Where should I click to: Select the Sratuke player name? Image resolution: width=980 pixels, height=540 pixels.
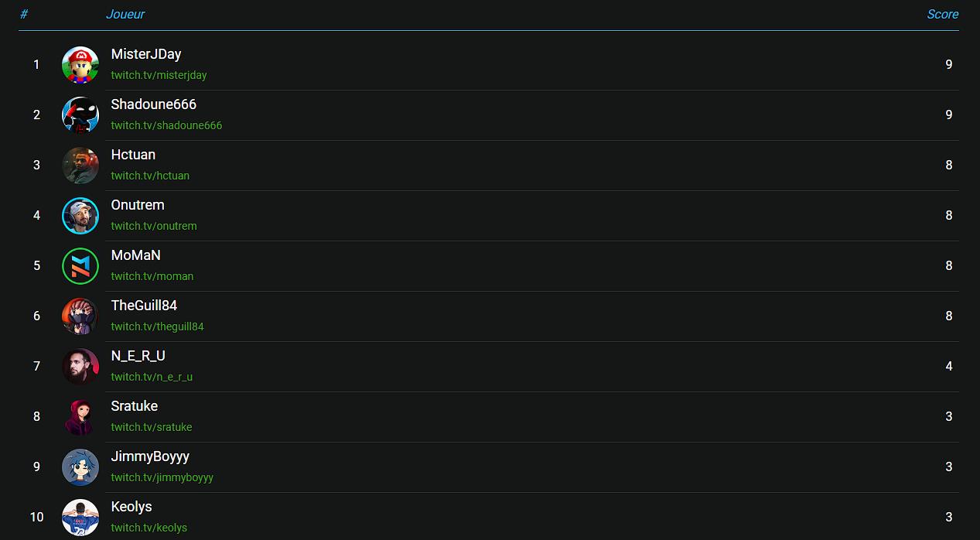pyautogui.click(x=135, y=406)
